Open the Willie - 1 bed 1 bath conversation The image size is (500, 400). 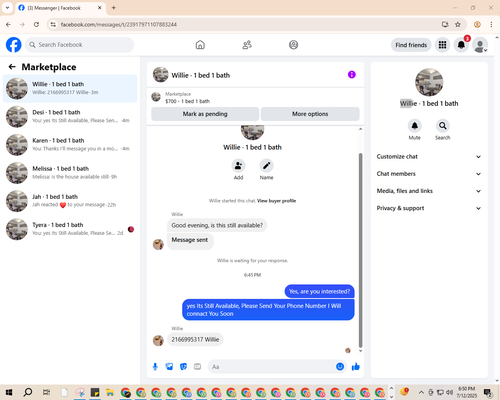pyautogui.click(x=70, y=88)
